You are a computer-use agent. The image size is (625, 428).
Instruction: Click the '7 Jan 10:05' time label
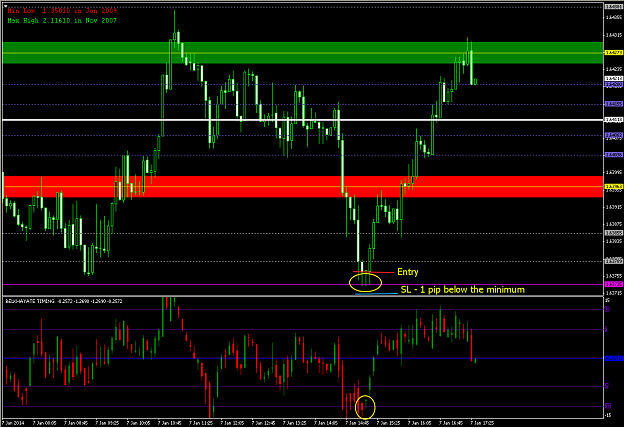coord(139,422)
